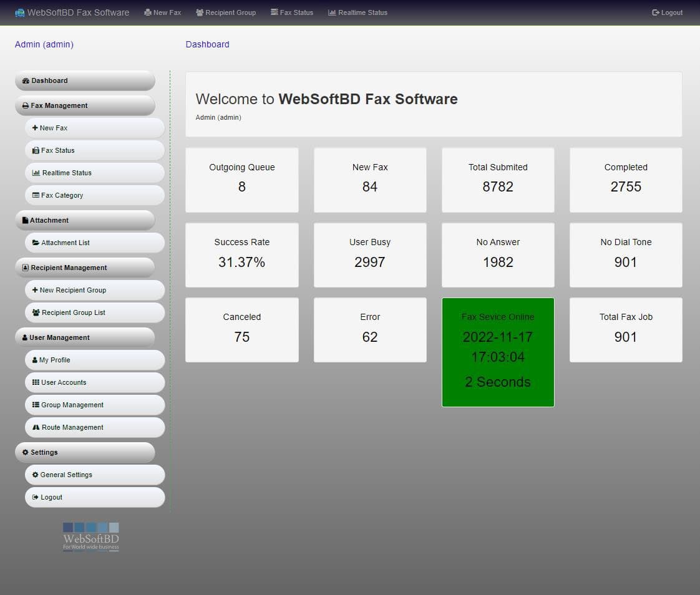Open Recipient Group List in sidebar

(95, 312)
